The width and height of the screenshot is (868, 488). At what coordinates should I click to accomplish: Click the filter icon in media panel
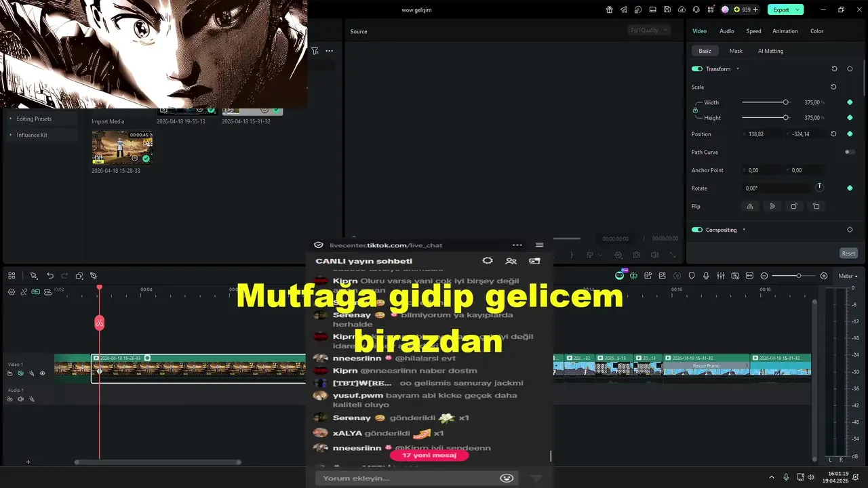pos(315,51)
